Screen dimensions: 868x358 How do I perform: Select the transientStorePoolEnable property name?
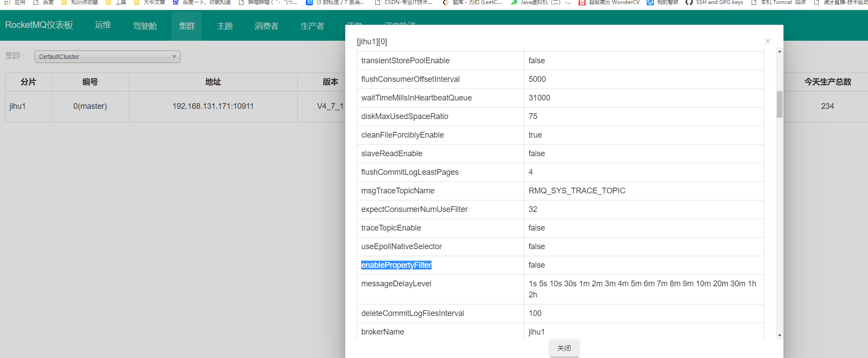[x=405, y=61]
